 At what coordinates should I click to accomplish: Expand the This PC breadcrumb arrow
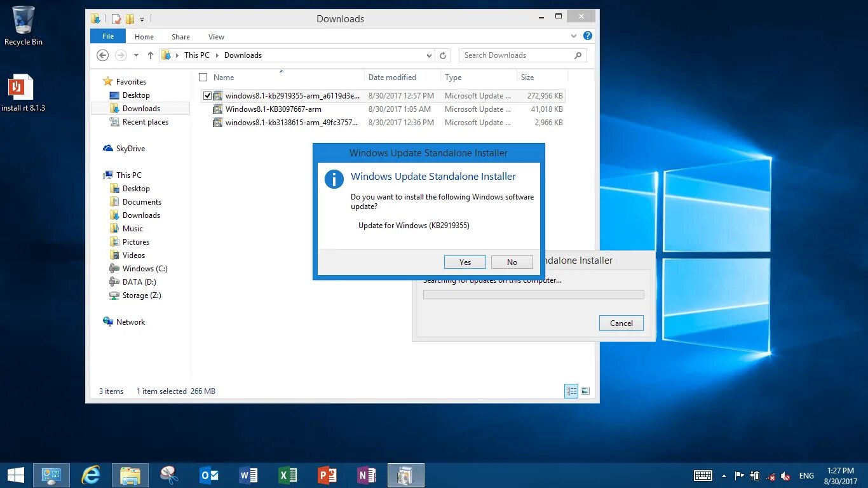pyautogui.click(x=217, y=55)
